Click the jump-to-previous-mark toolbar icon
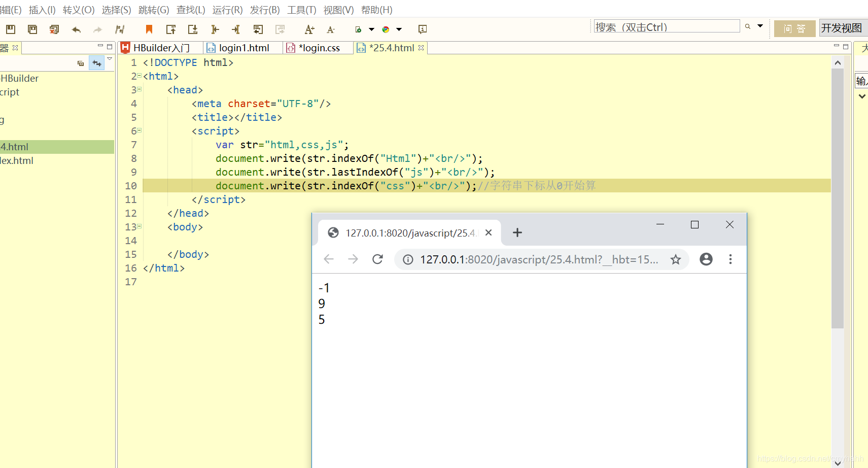Screen dimensions: 868x468 coord(171,29)
